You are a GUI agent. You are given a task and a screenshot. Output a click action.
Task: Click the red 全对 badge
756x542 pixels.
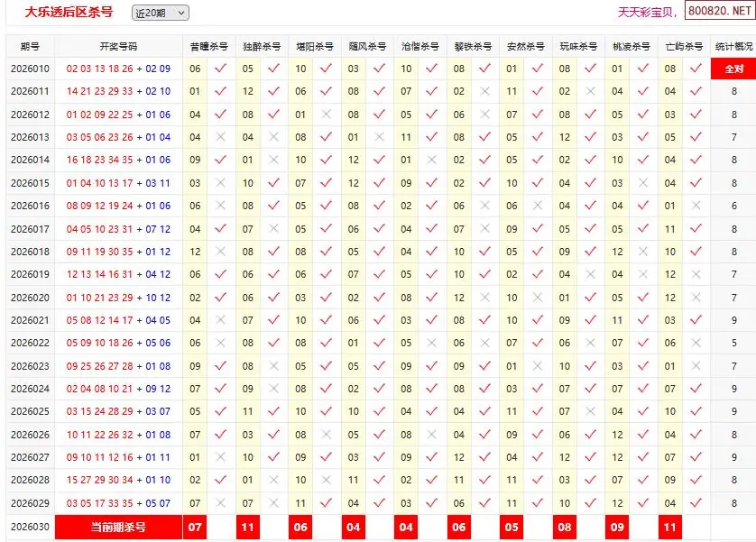[x=733, y=69]
